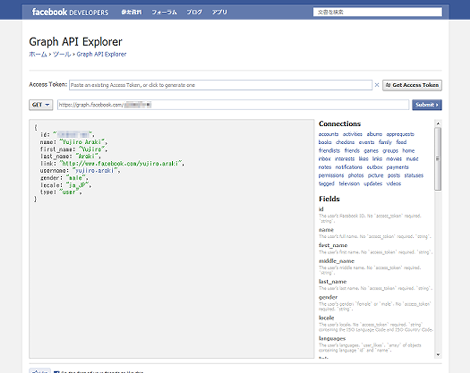470x373 pixels.
Task: Select the links connection
Action: (x=377, y=159)
